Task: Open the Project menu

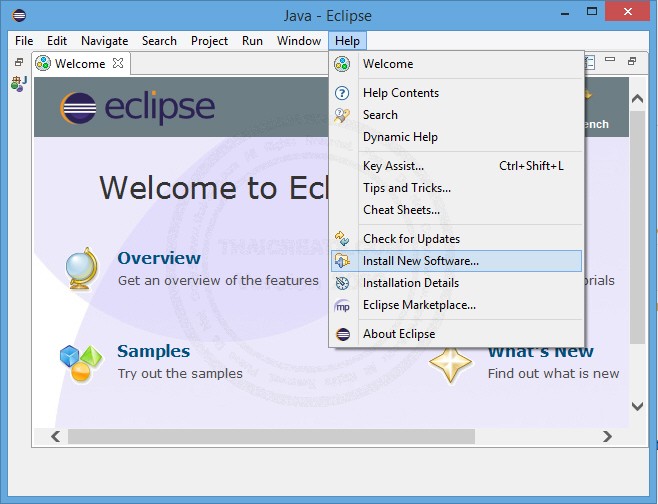Action: point(209,41)
